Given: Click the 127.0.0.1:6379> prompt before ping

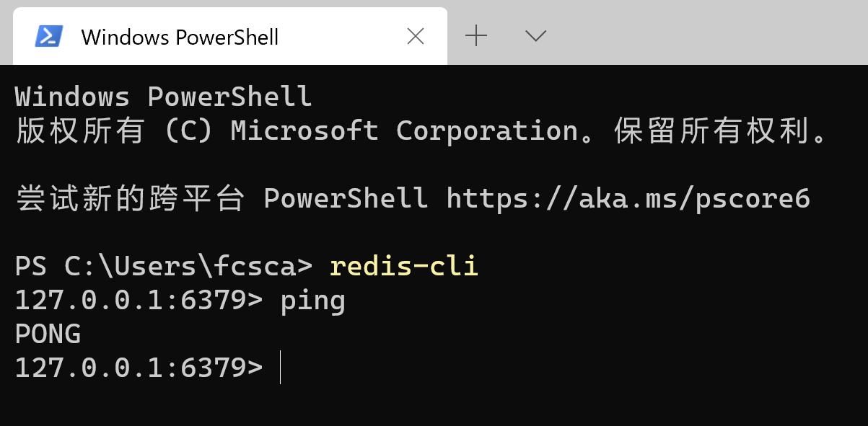Looking at the screenshot, I should click(139, 301).
